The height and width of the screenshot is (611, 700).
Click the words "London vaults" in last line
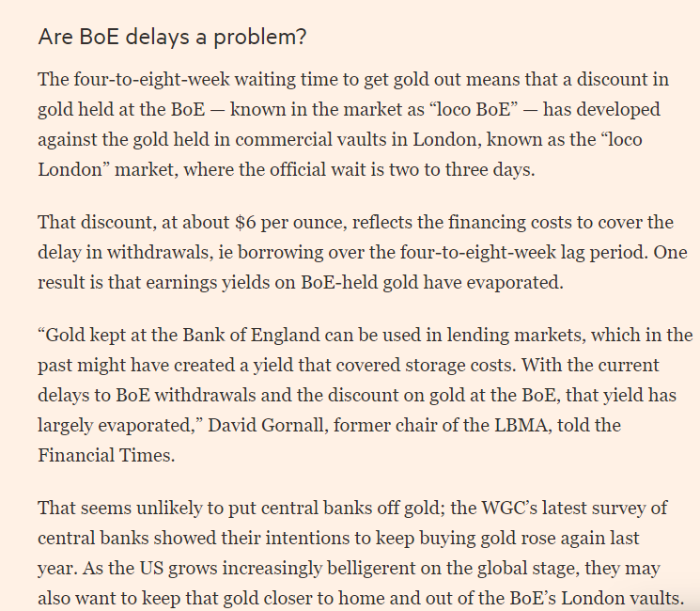(x=622, y=599)
